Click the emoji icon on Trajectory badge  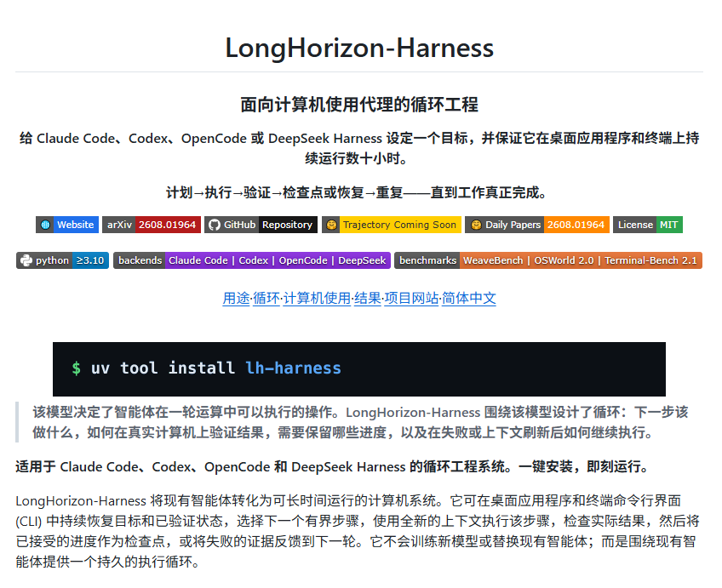point(331,225)
